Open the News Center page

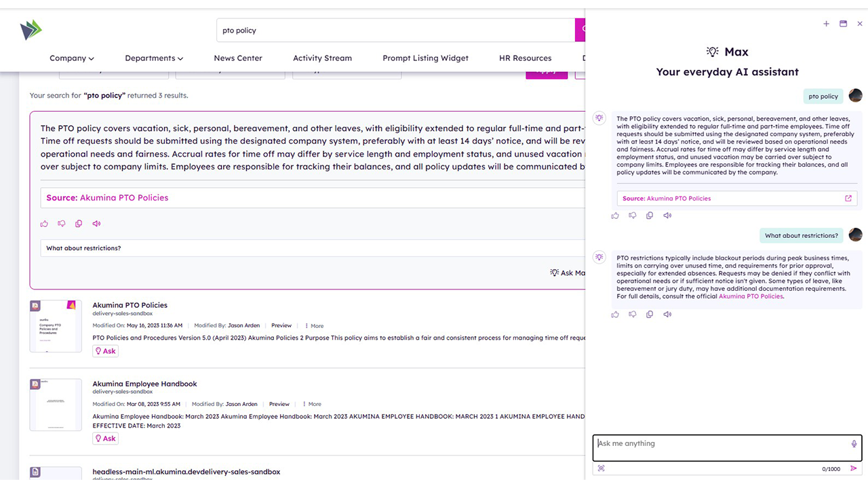(x=238, y=58)
